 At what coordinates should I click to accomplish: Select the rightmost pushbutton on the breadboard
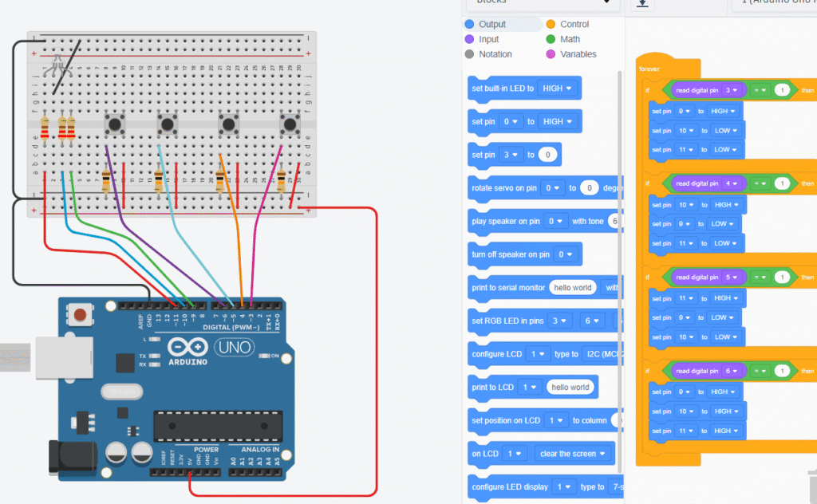click(x=289, y=124)
